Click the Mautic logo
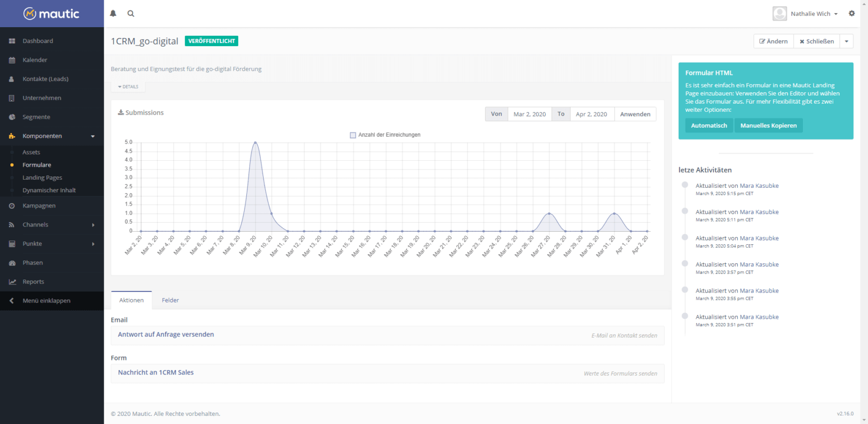Screen dimensions: 868x424 [x=52, y=14]
